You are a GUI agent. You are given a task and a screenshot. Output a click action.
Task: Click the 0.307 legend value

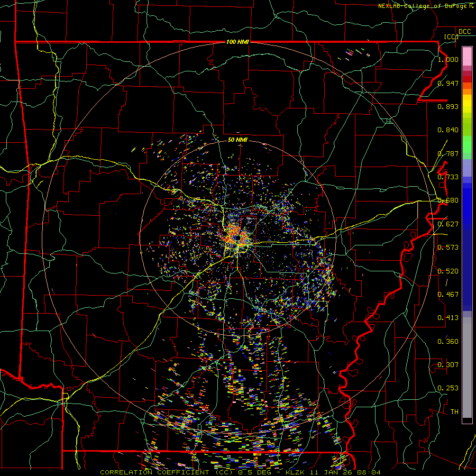click(x=448, y=365)
